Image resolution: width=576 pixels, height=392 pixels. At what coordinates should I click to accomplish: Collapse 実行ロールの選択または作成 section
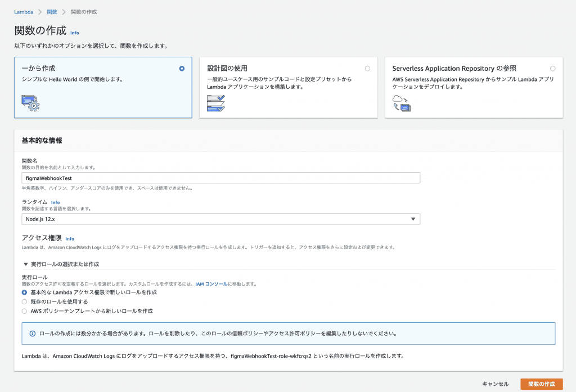[x=61, y=264]
